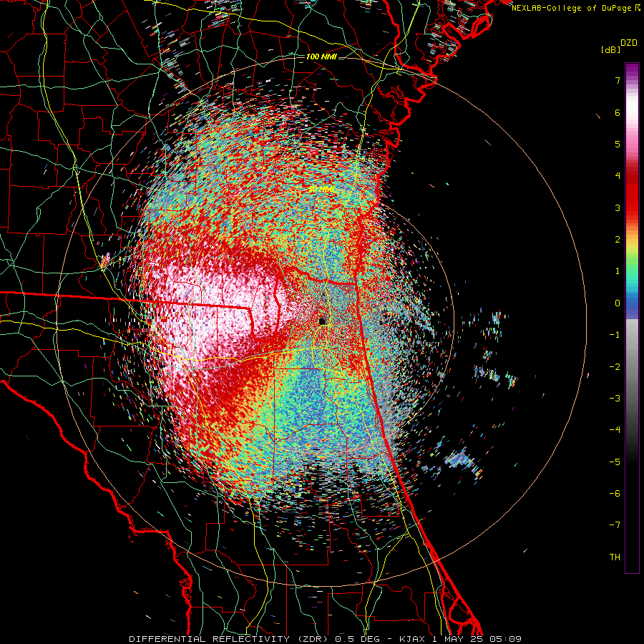Select the -7 dB tick label on the scale

click(615, 525)
